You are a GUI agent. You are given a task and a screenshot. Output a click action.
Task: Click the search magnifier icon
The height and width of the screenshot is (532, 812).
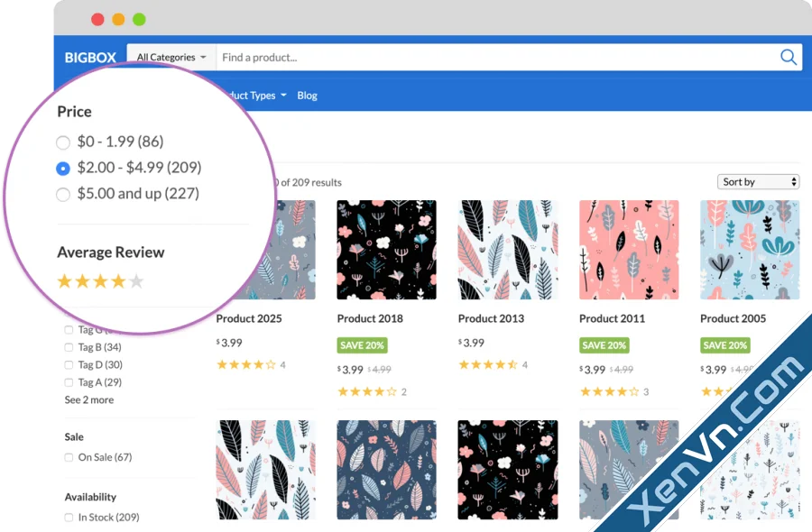789,57
